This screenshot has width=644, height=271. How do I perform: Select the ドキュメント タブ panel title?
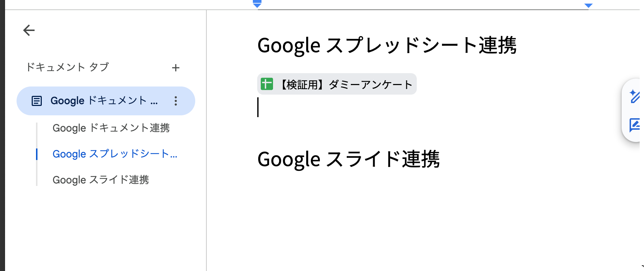(x=67, y=67)
